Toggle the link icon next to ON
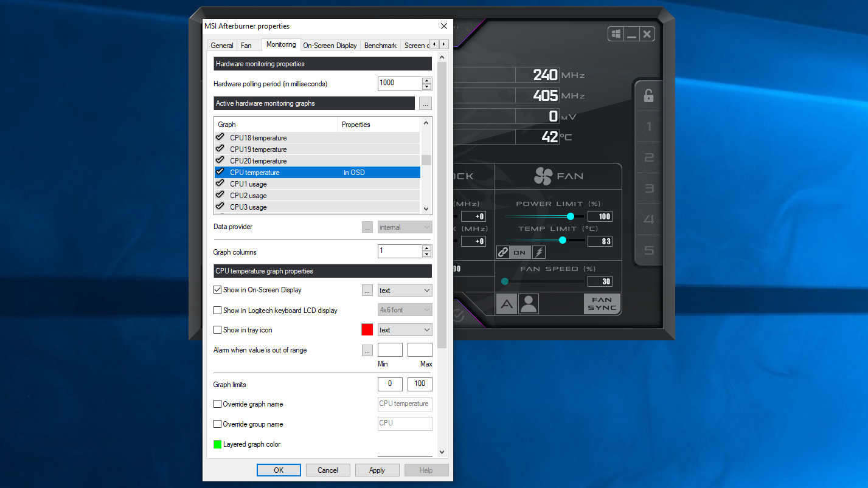The width and height of the screenshot is (868, 488). (x=504, y=252)
